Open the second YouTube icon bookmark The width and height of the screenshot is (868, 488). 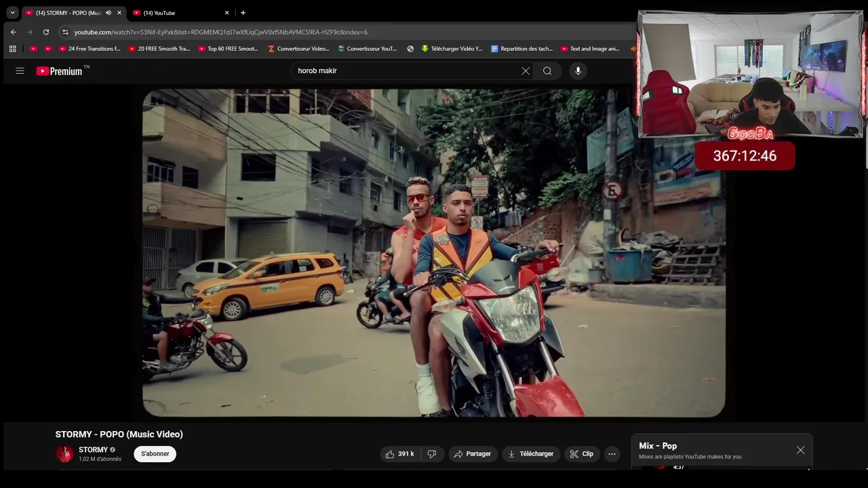point(47,49)
